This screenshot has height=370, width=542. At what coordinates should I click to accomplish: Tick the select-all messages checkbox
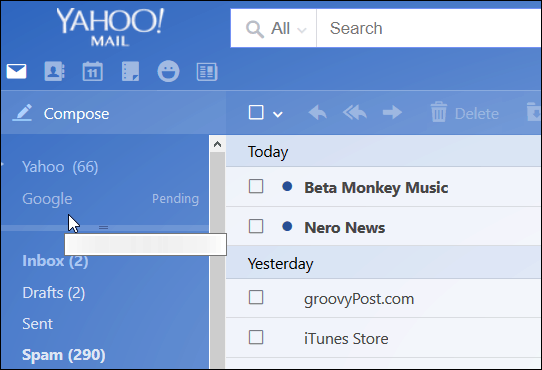[256, 112]
